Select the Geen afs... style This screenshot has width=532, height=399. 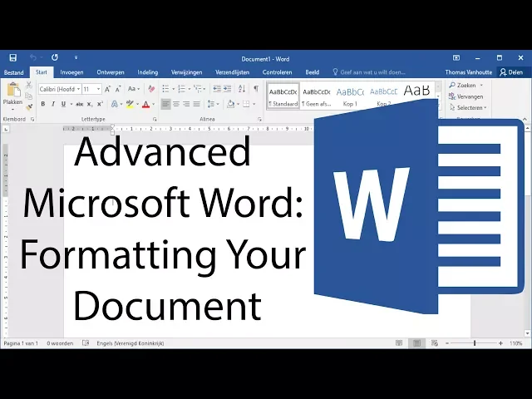pyautogui.click(x=316, y=96)
